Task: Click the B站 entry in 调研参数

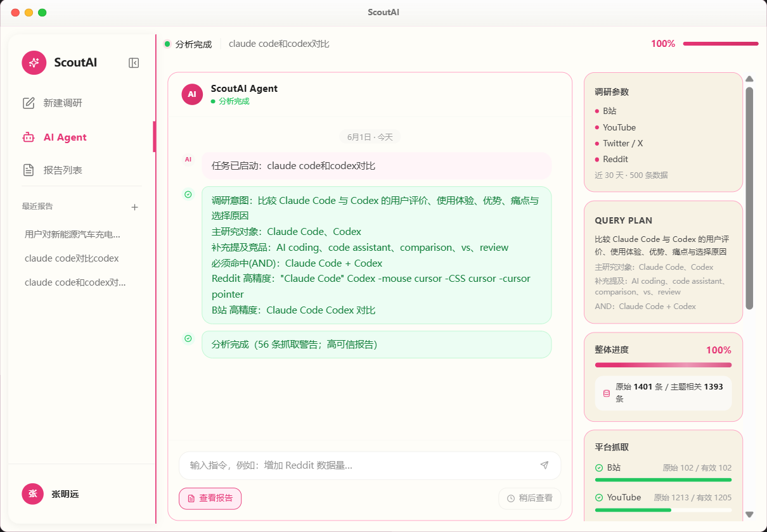Action: (610, 111)
